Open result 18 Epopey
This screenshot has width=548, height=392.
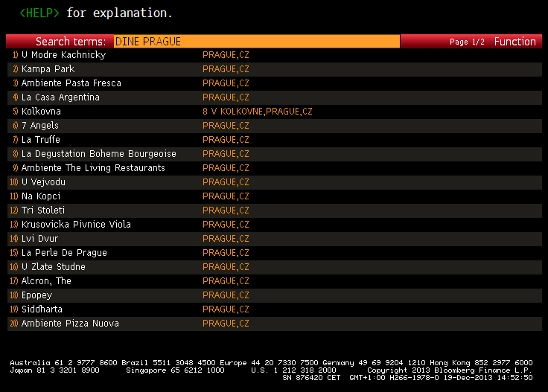(x=36, y=295)
